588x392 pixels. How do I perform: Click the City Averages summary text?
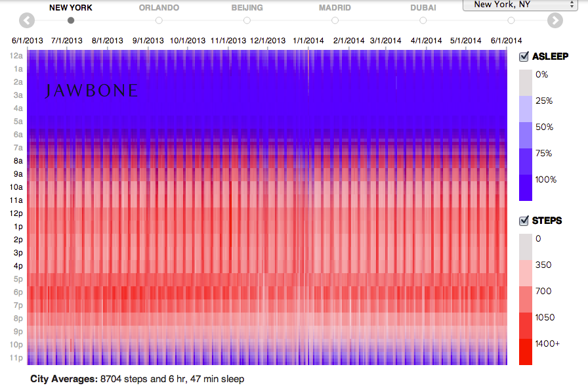tap(137, 379)
